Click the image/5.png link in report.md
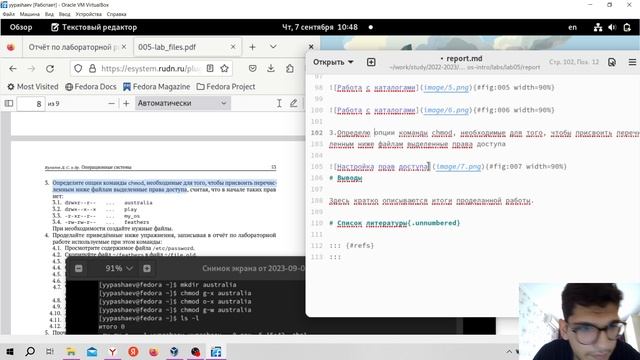640x360 pixels. click(446, 87)
